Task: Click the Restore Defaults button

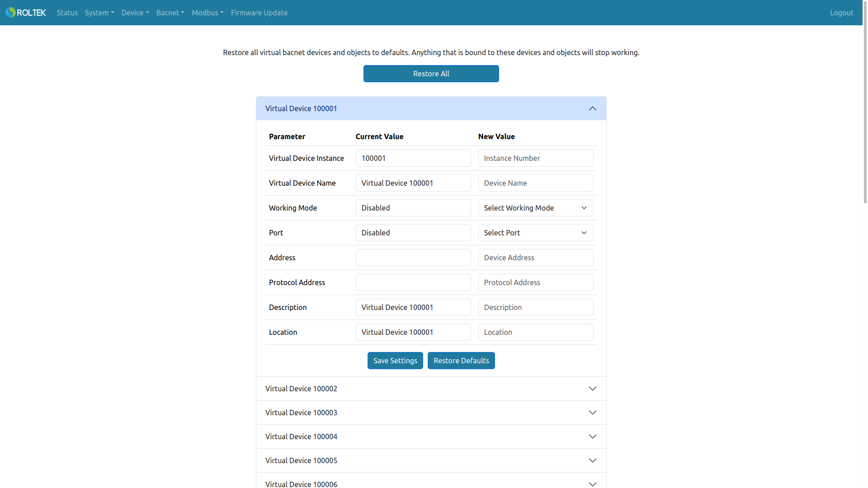Action: point(461,361)
